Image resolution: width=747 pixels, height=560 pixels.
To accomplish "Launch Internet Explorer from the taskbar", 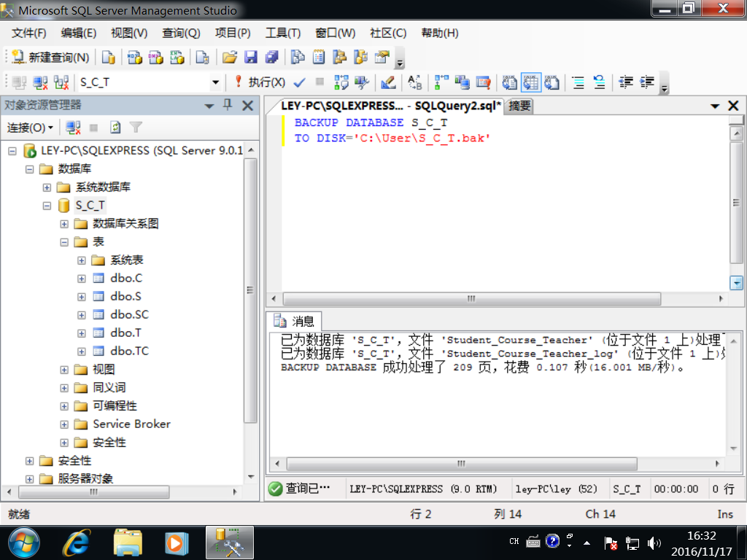I will [x=77, y=543].
